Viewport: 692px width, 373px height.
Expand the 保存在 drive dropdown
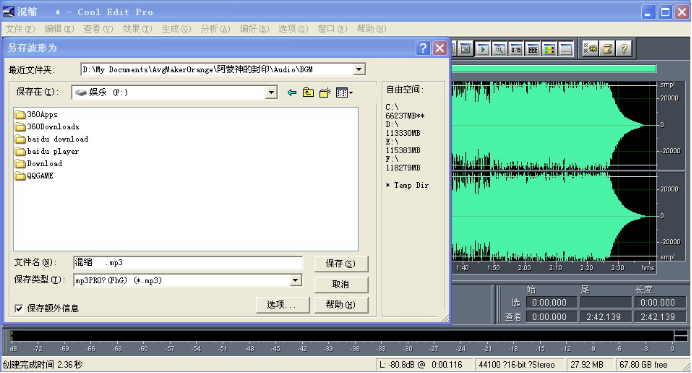tap(271, 93)
